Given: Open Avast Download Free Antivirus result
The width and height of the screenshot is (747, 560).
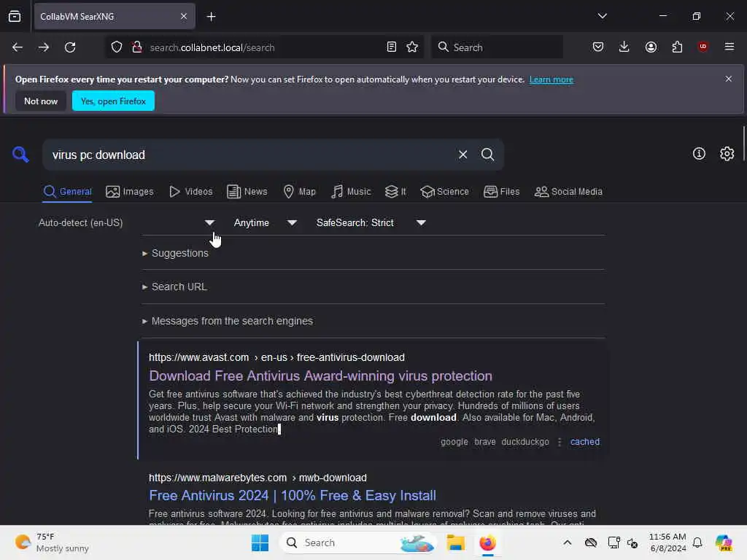Looking at the screenshot, I should point(321,376).
